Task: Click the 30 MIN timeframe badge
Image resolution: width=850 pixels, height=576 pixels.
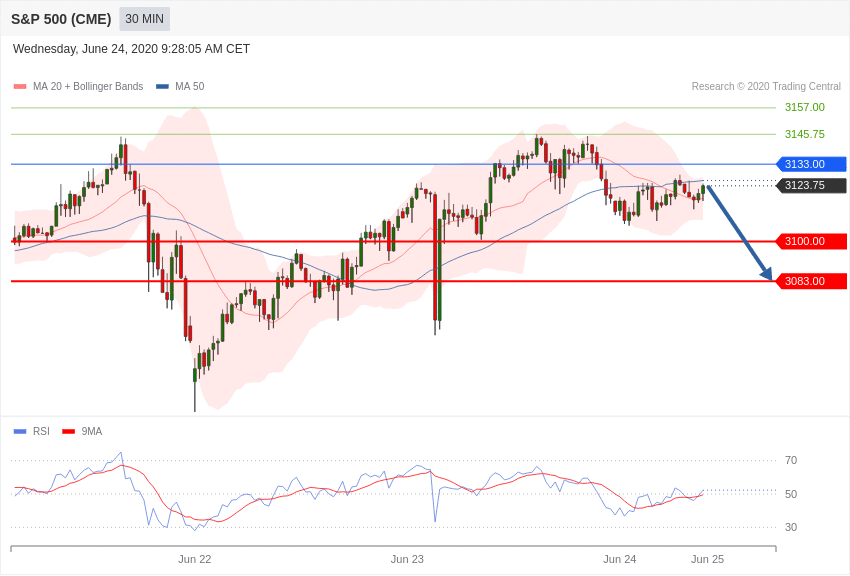Action: click(x=144, y=19)
